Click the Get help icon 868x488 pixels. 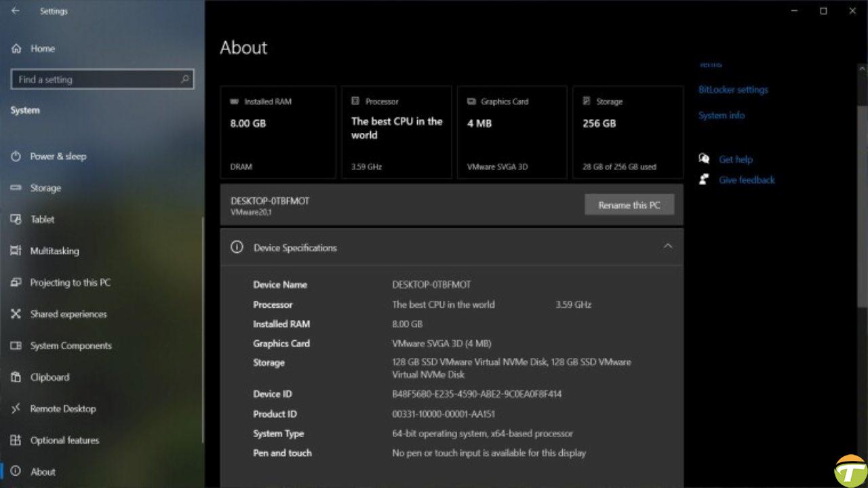tap(704, 159)
